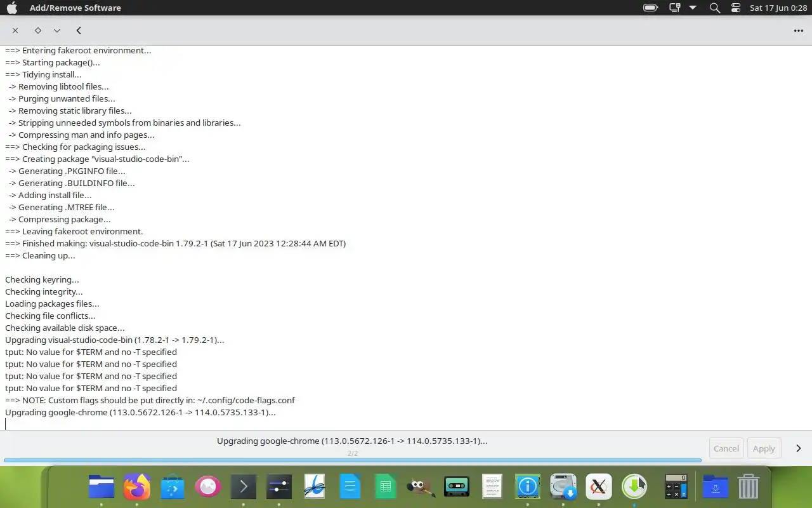
Task: Click the Entering fakeroot environment log line
Action: pyautogui.click(x=78, y=50)
